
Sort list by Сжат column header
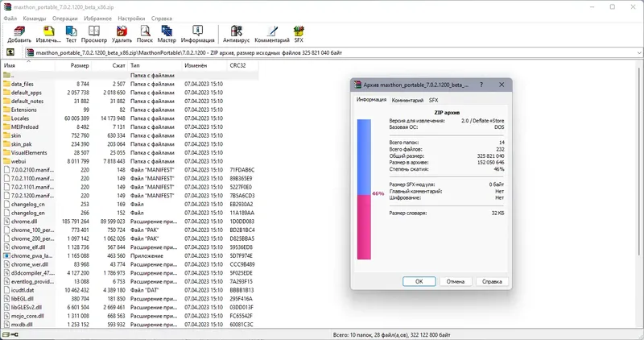109,65
